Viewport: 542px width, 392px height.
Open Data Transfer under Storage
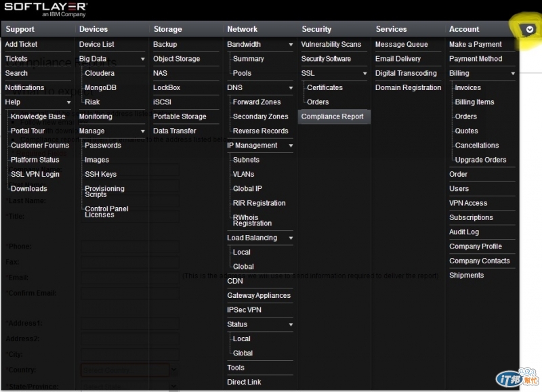pos(175,131)
